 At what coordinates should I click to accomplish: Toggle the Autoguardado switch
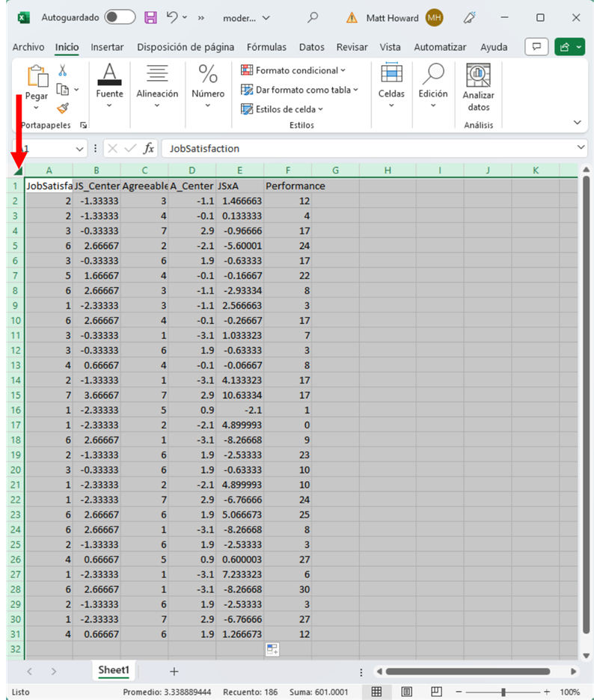point(120,17)
